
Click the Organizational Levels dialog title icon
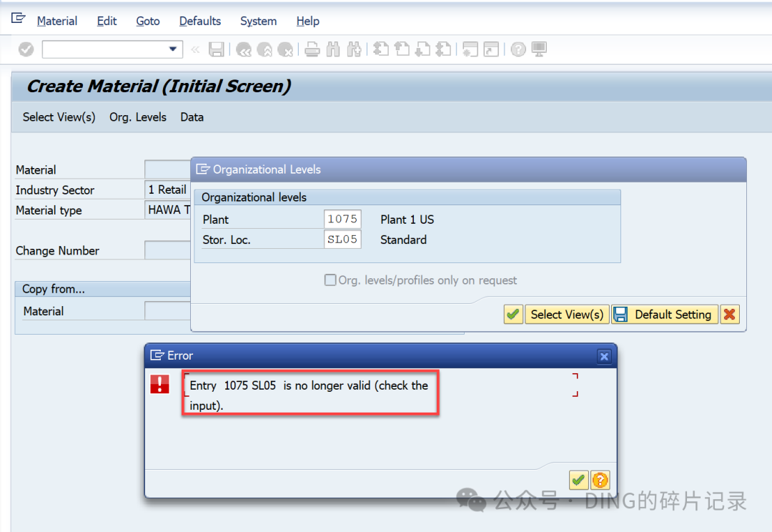[203, 169]
